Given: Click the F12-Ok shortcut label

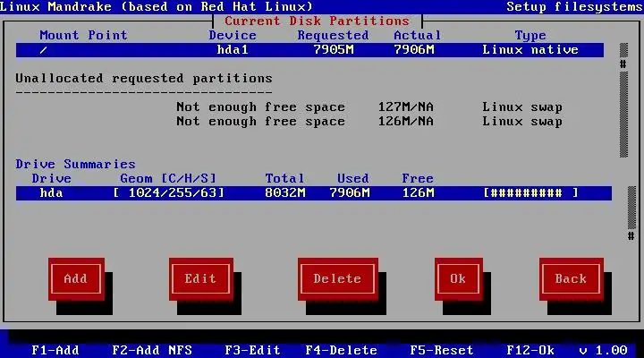Looking at the screenshot, I should pyautogui.click(x=530, y=350).
